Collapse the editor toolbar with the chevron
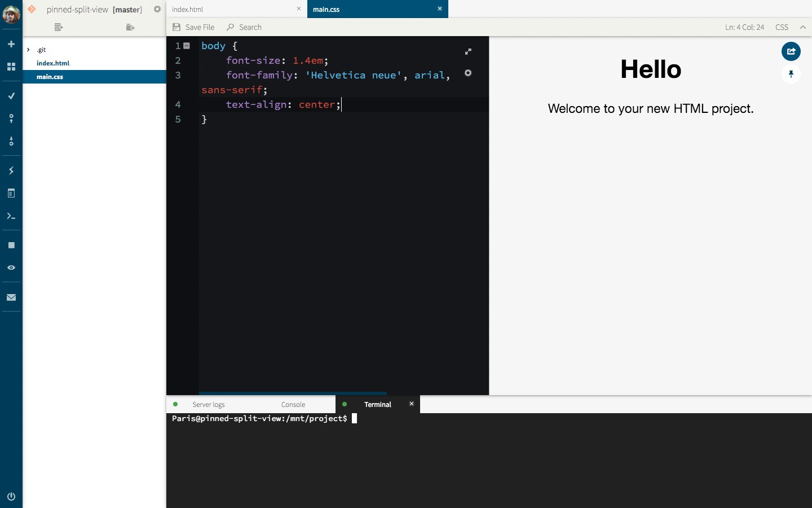 (804, 27)
